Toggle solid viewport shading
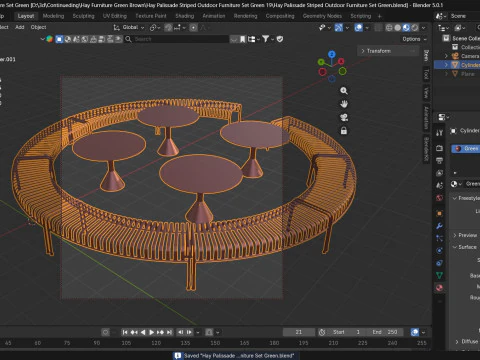The height and width of the screenshot is (360, 480). tap(398, 28)
